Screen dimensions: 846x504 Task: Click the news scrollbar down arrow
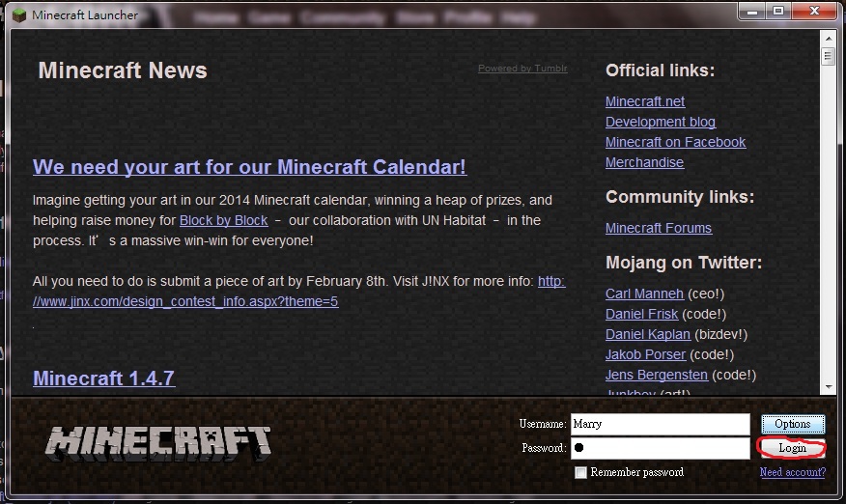829,387
